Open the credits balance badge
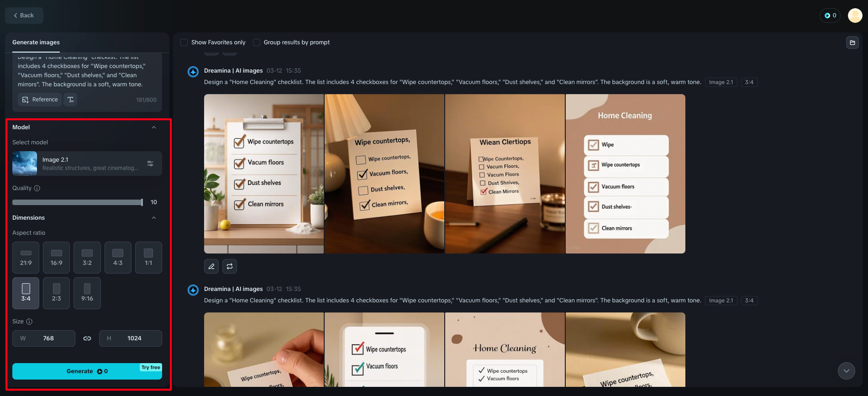Image resolution: width=868 pixels, height=396 pixels. pos(830,16)
